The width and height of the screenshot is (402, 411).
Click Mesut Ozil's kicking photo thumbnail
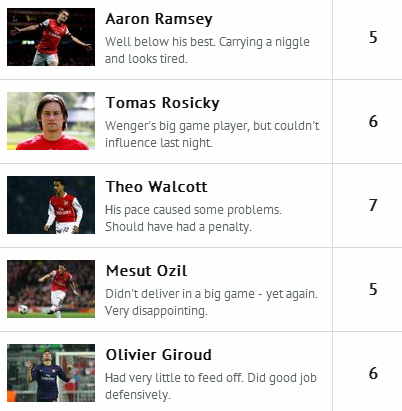(51, 289)
